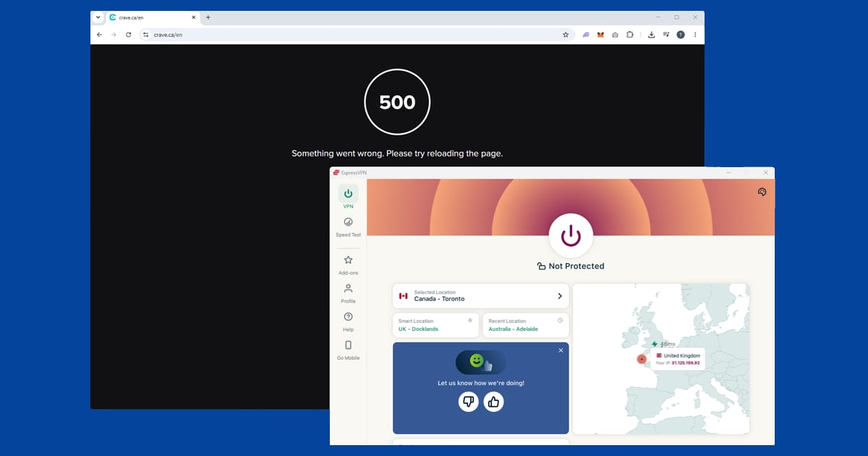Open the Extensions puzzle menu in Chrome
868x456 pixels.
pos(630,35)
